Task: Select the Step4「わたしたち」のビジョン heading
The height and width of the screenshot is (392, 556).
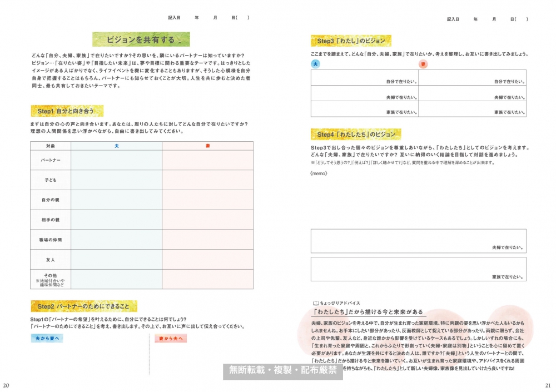Action: pyautogui.click(x=356, y=135)
